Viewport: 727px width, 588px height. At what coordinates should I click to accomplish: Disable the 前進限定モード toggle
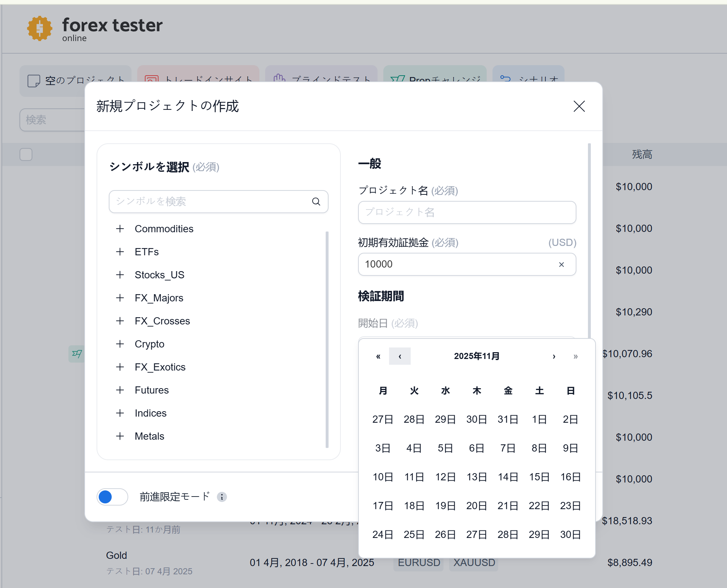(112, 497)
